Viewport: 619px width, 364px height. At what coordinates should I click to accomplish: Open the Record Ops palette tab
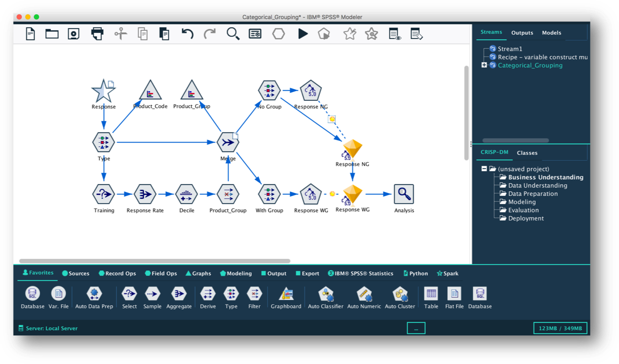[x=117, y=273]
